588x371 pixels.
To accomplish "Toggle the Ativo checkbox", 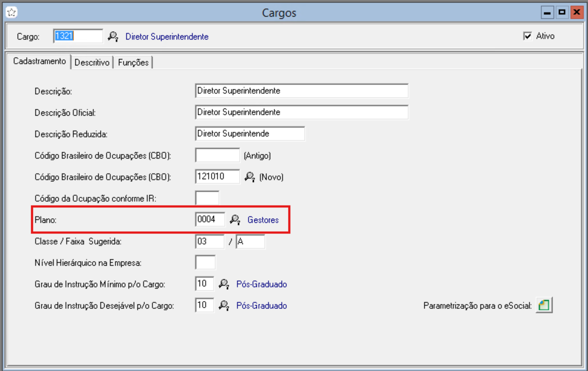I will pos(528,36).
